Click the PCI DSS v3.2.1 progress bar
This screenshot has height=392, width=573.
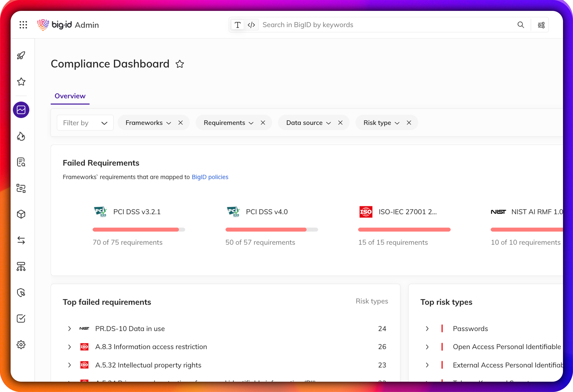(139, 230)
